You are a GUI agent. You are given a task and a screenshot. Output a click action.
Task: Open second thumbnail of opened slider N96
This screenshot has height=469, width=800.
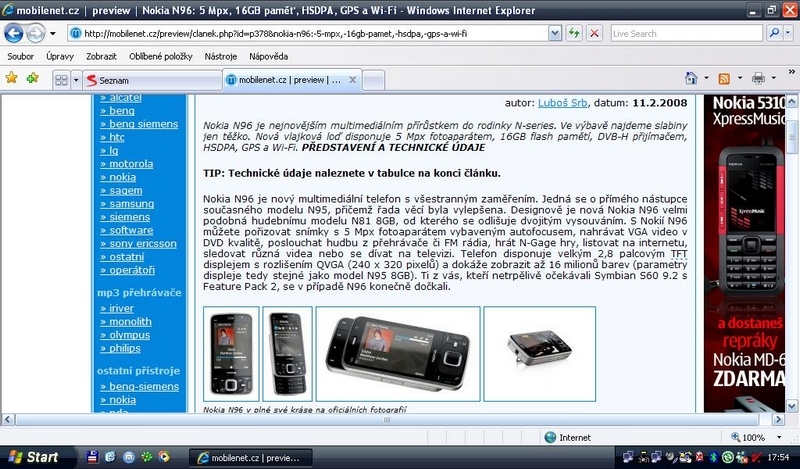pyautogui.click(x=287, y=354)
